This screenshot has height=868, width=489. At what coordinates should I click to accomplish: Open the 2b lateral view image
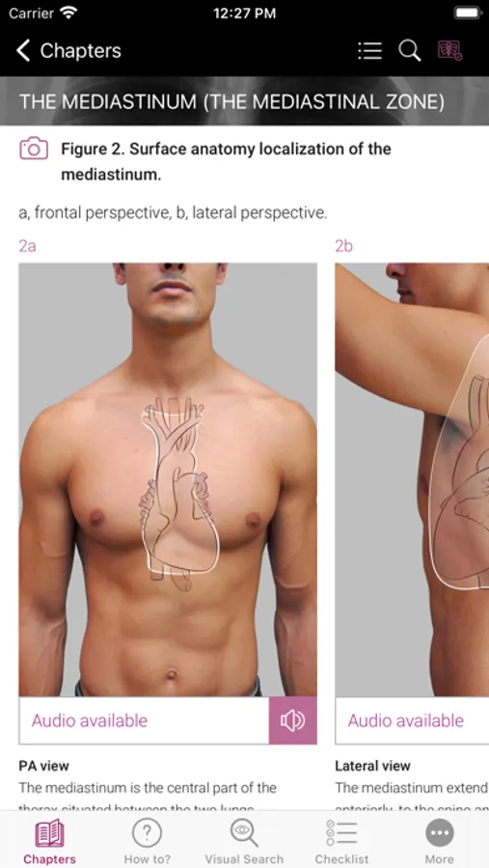tap(412, 479)
